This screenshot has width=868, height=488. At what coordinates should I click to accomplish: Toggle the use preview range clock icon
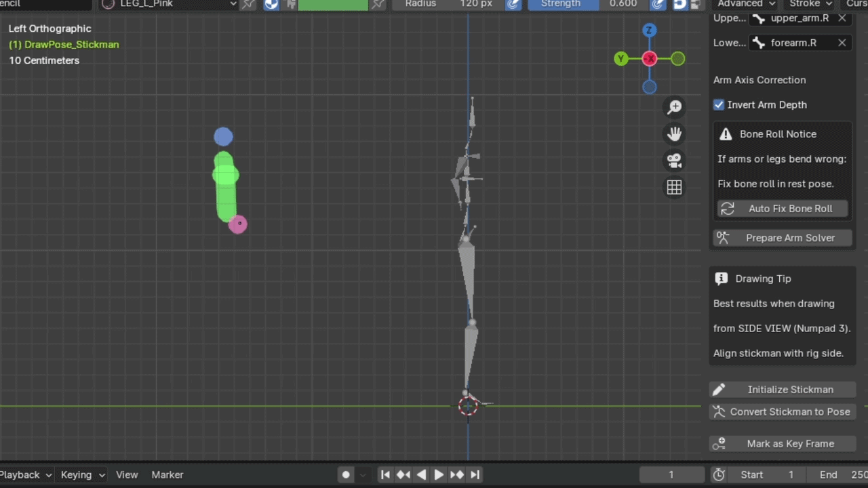(x=719, y=474)
